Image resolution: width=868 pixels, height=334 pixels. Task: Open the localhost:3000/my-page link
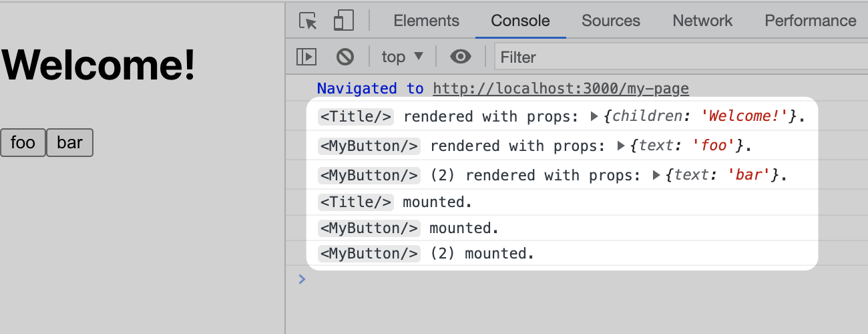(x=561, y=88)
